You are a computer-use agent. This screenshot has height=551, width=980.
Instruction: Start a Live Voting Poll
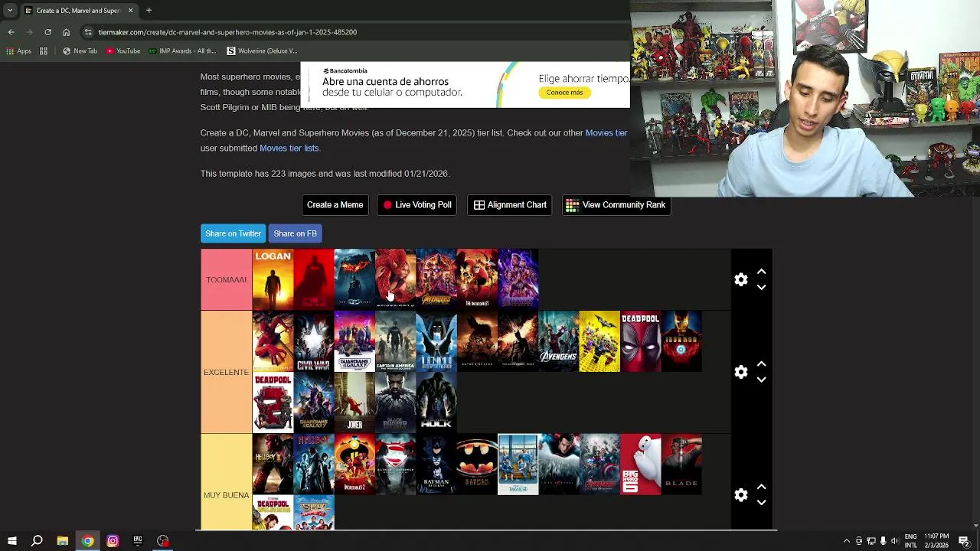(417, 205)
